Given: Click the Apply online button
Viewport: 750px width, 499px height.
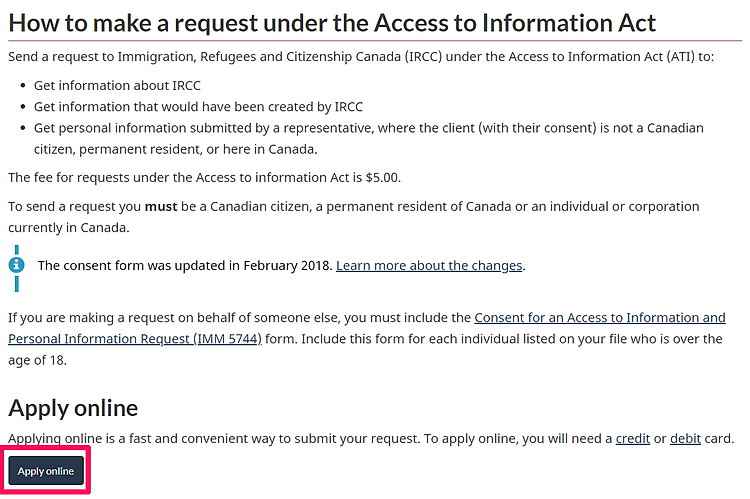Looking at the screenshot, I should [46, 471].
